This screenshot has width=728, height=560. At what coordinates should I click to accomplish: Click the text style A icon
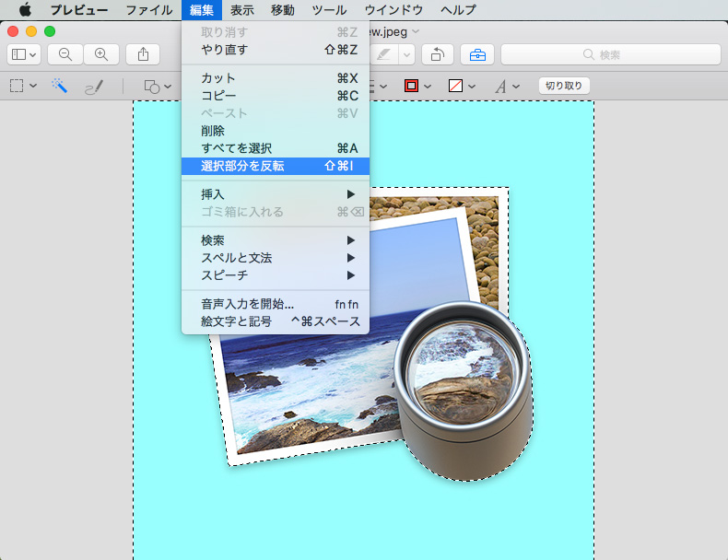point(500,87)
